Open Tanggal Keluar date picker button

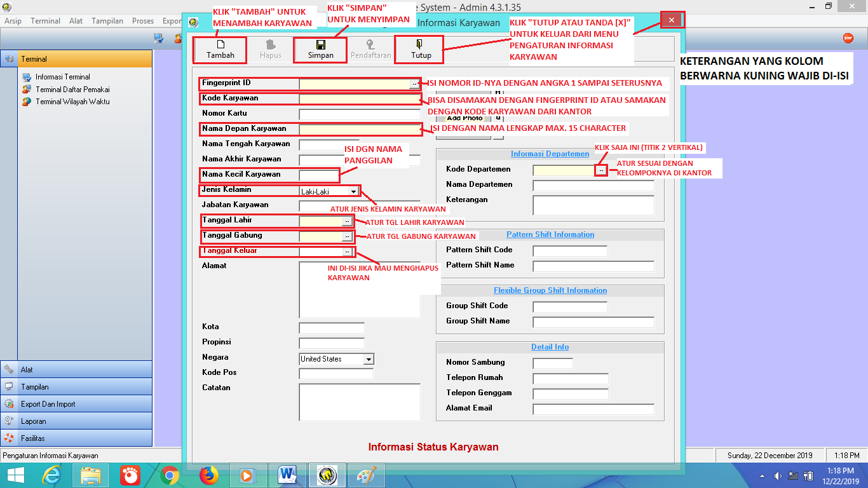(x=346, y=252)
